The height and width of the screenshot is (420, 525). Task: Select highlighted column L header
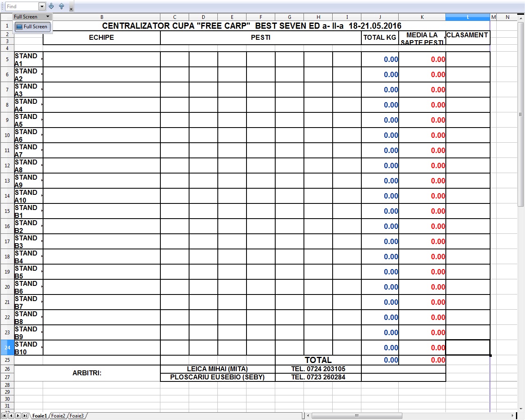pyautogui.click(x=468, y=17)
